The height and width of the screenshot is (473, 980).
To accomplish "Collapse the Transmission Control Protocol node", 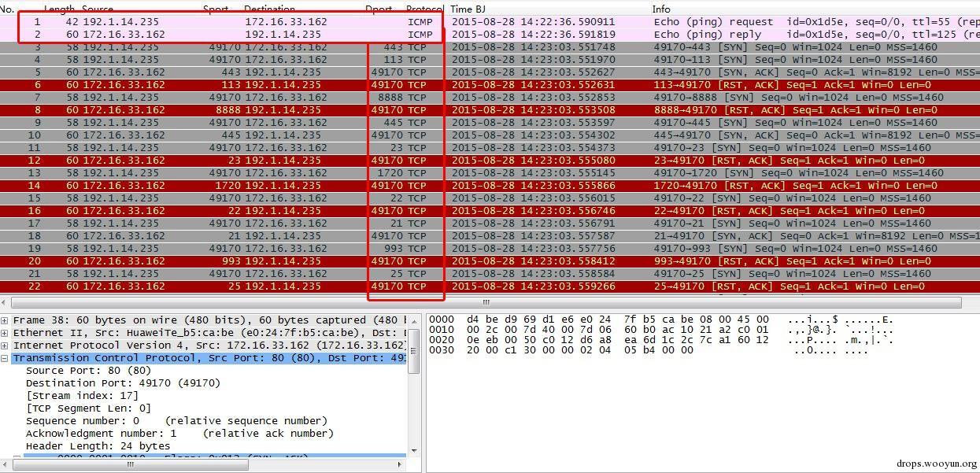I will 5,358.
